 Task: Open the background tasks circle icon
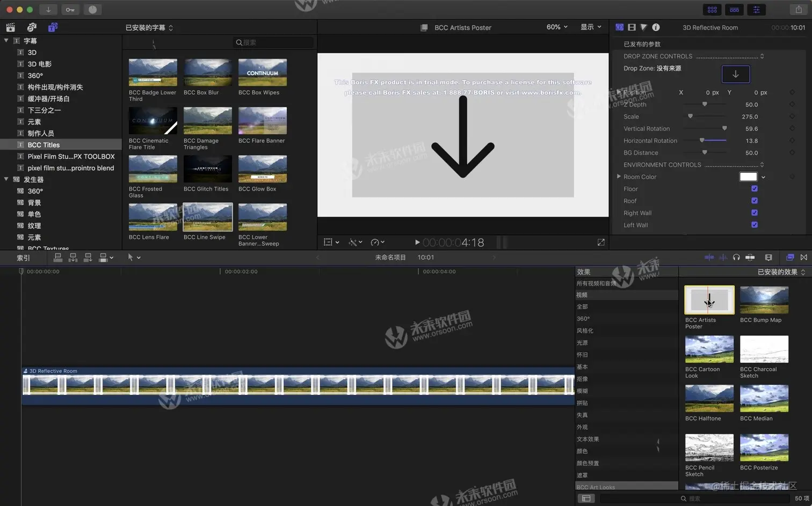tap(92, 10)
